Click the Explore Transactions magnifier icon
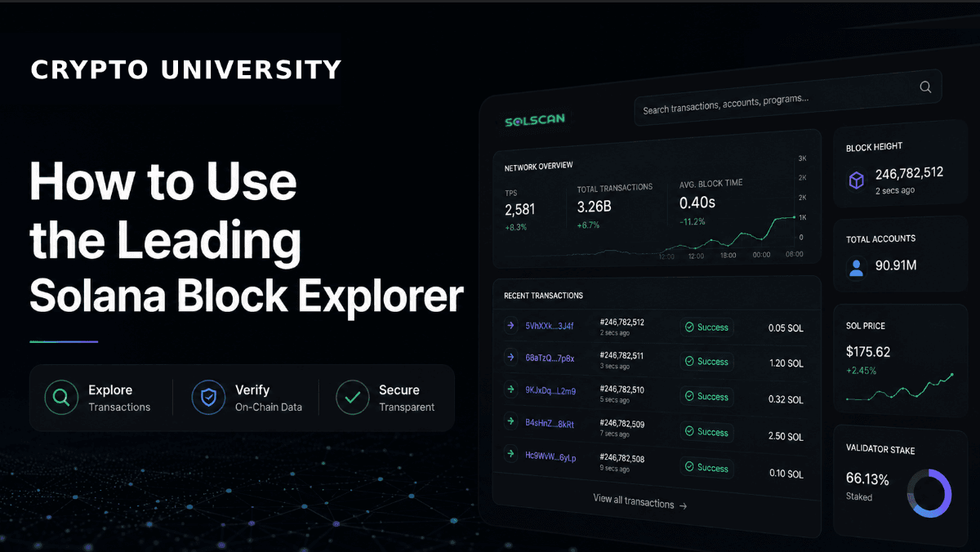 click(61, 398)
